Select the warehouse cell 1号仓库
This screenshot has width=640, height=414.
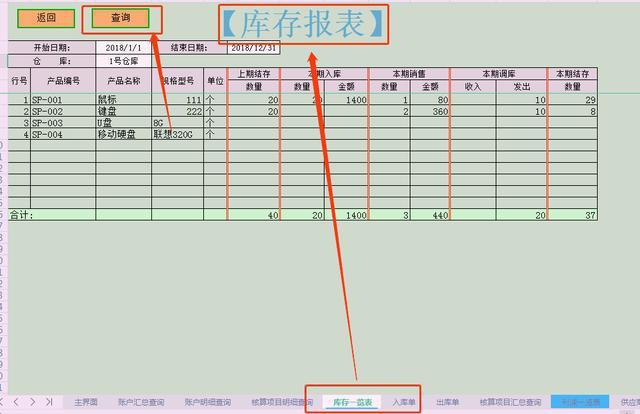(124, 61)
